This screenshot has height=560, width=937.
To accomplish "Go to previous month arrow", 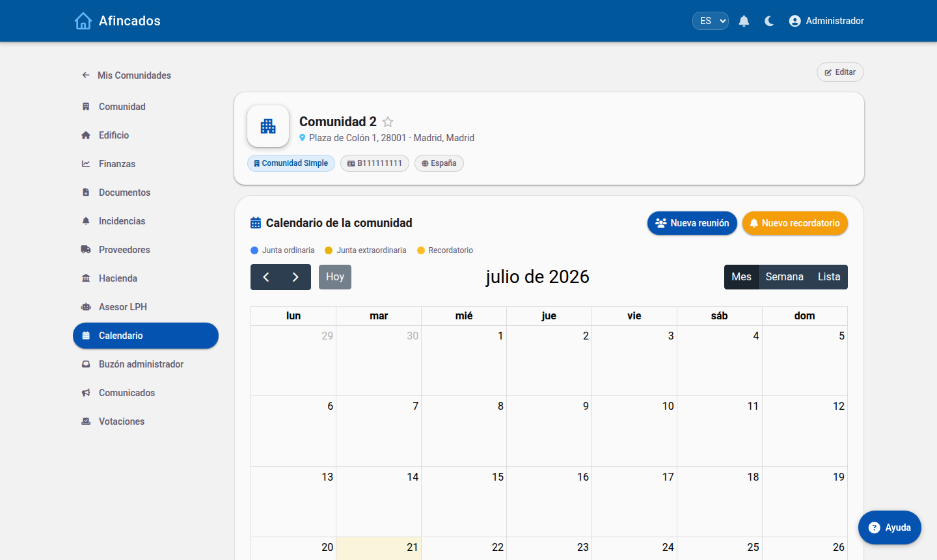I will 265,277.
